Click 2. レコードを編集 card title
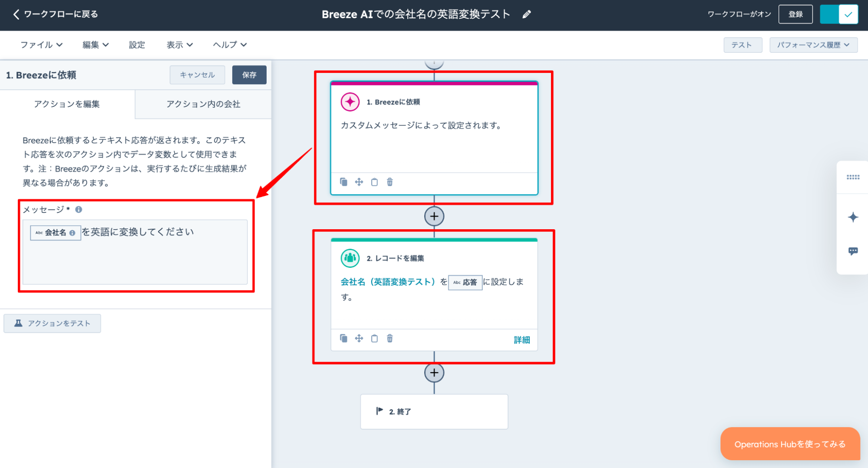 (x=395, y=258)
